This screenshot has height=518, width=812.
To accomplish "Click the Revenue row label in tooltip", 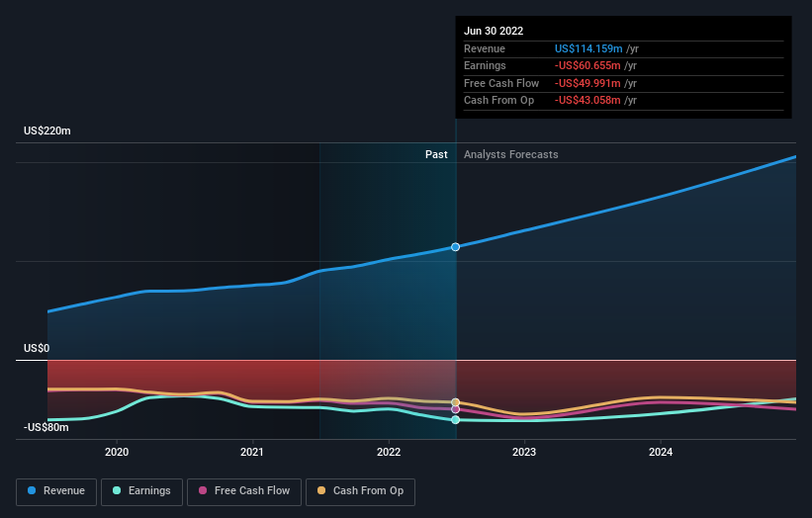I will 485,48.
